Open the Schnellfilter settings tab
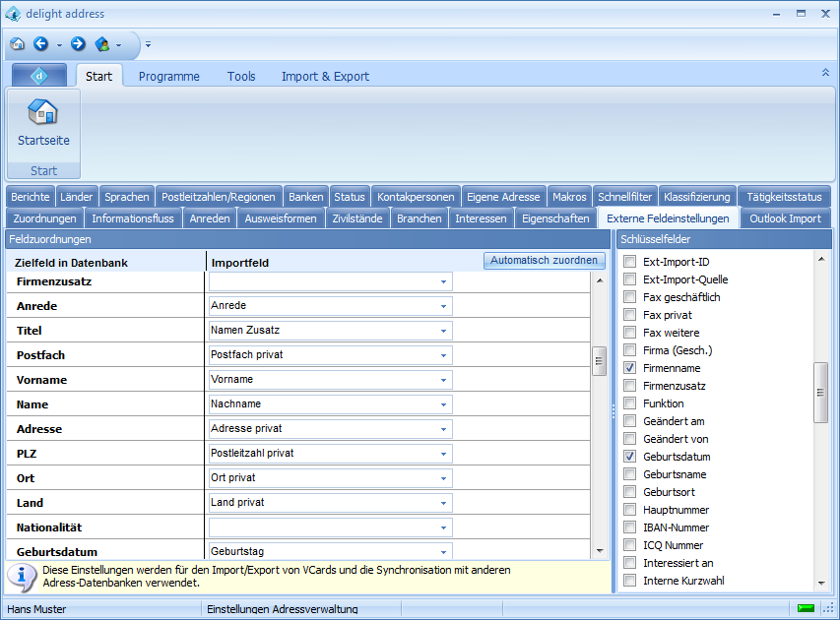Viewport: 840px width, 620px height. (x=624, y=197)
